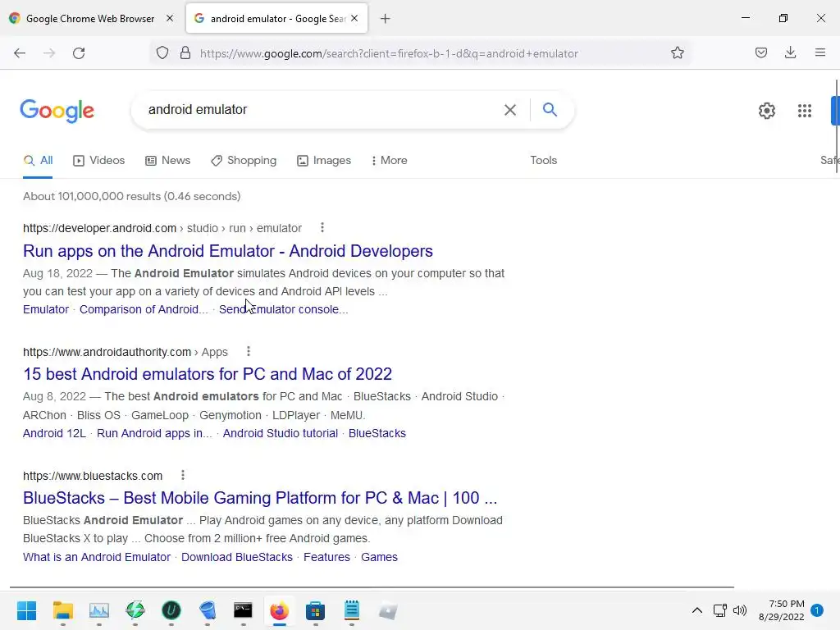Open Run apps on the Android Emulator link
Screen dimensions: 840x630
(228, 251)
